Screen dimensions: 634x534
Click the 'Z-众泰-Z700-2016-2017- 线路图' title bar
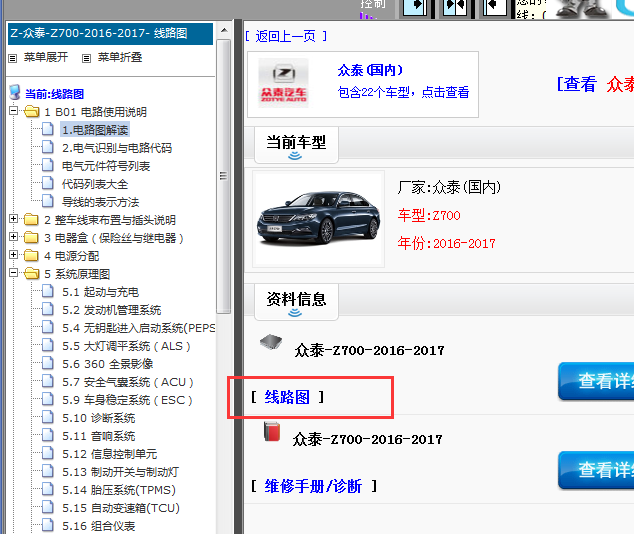(110, 34)
